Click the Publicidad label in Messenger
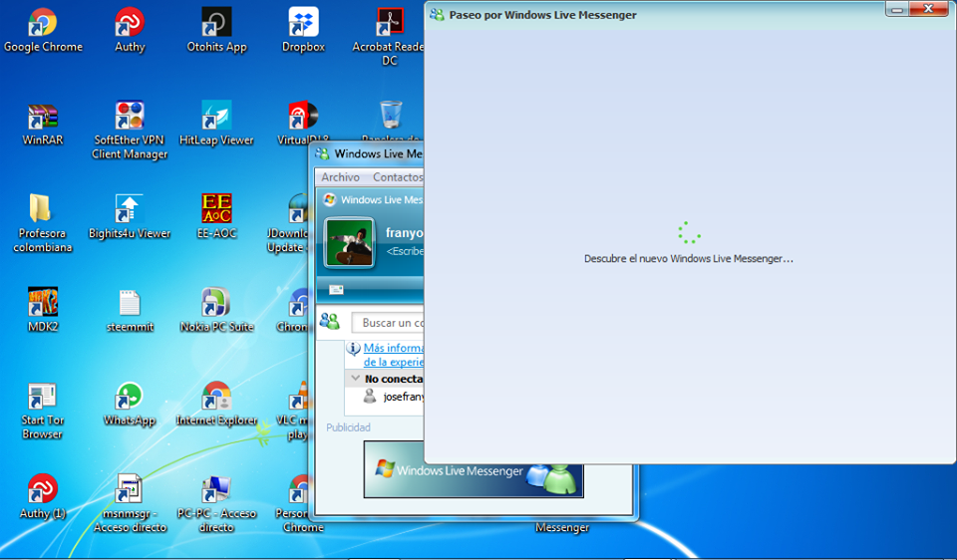Image resolution: width=957 pixels, height=560 pixels. [x=348, y=427]
